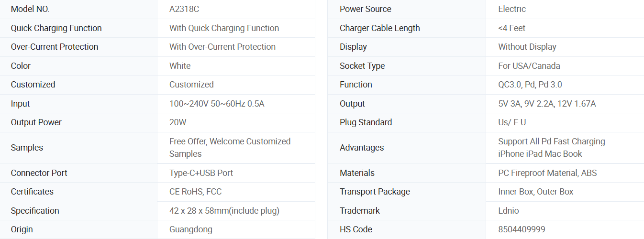Viewport: 644px width, 239px height.
Task: Select the Color value White
Action: point(180,66)
